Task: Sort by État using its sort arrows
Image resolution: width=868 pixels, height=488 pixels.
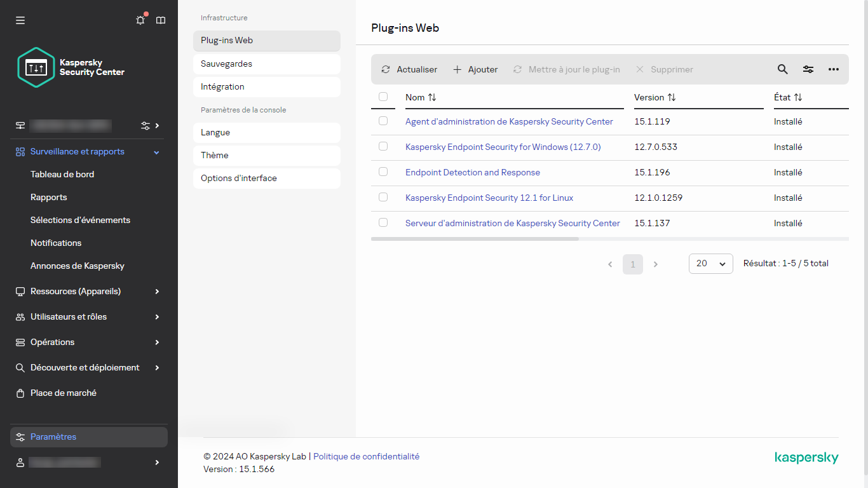Action: pyautogui.click(x=798, y=97)
